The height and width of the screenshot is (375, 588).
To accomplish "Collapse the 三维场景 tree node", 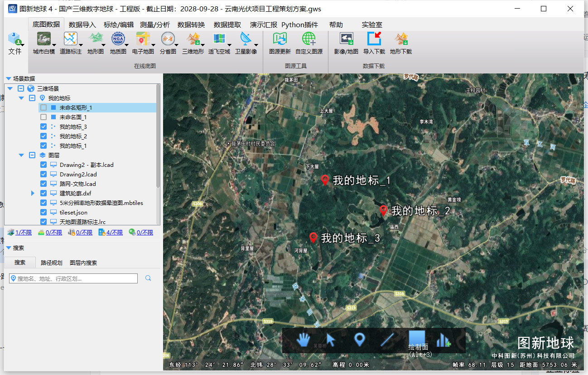I will [x=10, y=88].
